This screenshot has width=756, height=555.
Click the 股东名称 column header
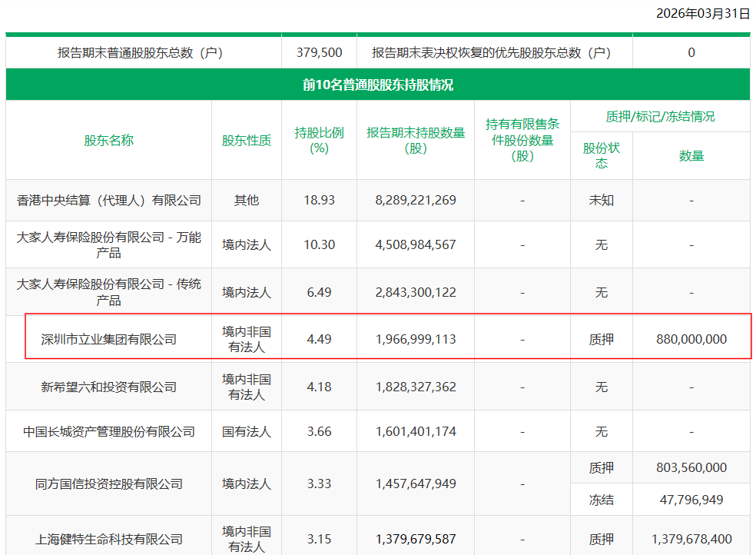click(108, 141)
